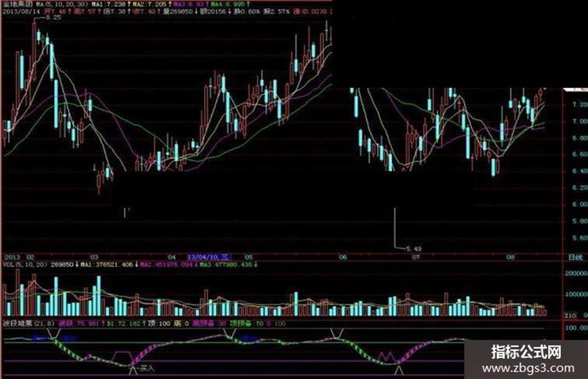
Task: Click the 07 month label on the time axis
Action: click(416, 257)
